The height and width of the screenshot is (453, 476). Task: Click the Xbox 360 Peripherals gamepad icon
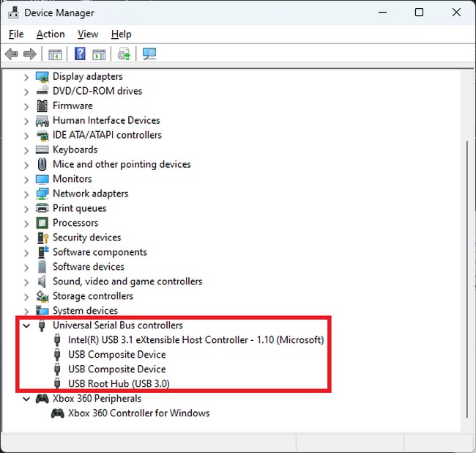pyautogui.click(x=42, y=399)
